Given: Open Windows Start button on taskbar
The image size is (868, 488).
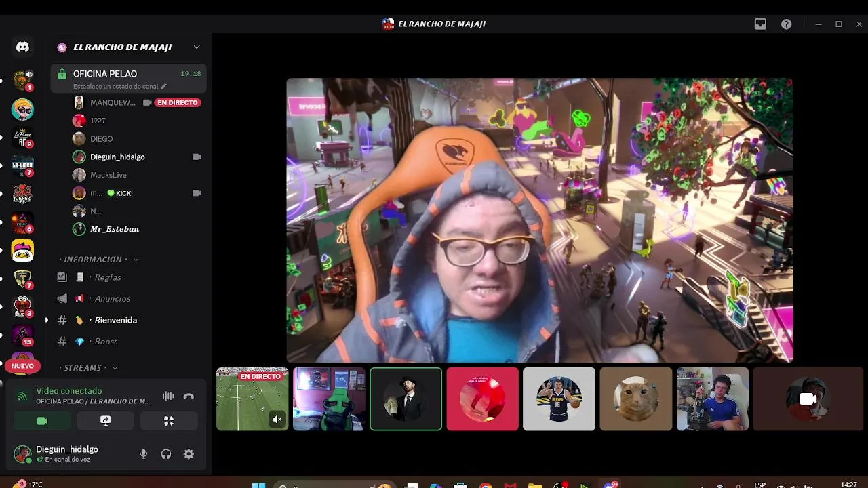Looking at the screenshot, I should pyautogui.click(x=258, y=485).
